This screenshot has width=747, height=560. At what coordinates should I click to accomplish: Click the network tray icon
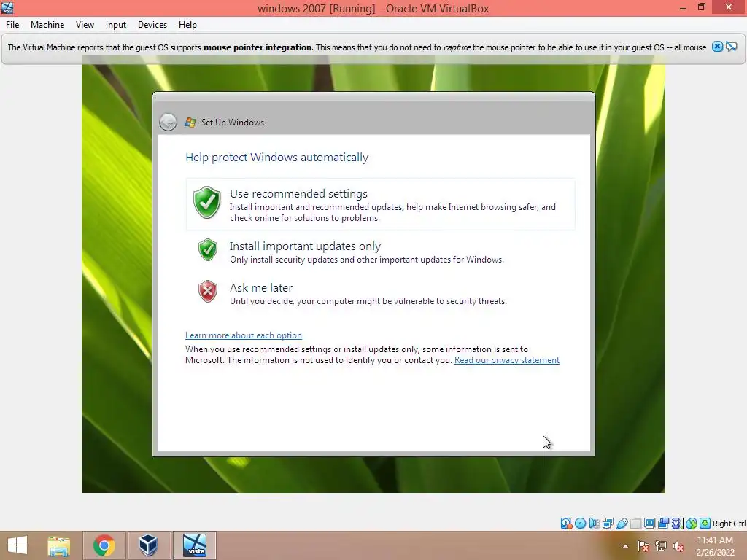point(661,546)
